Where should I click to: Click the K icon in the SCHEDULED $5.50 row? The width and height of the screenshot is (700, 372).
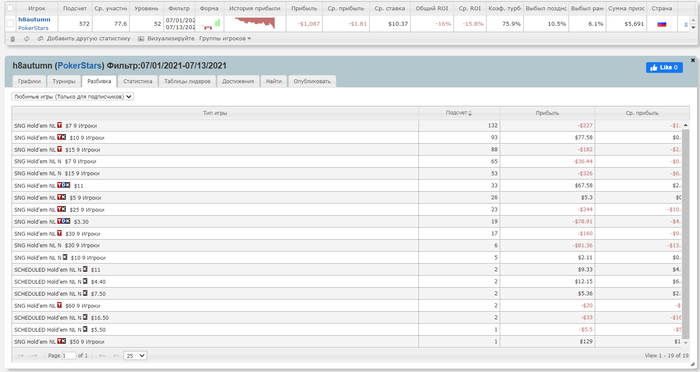[85, 330]
